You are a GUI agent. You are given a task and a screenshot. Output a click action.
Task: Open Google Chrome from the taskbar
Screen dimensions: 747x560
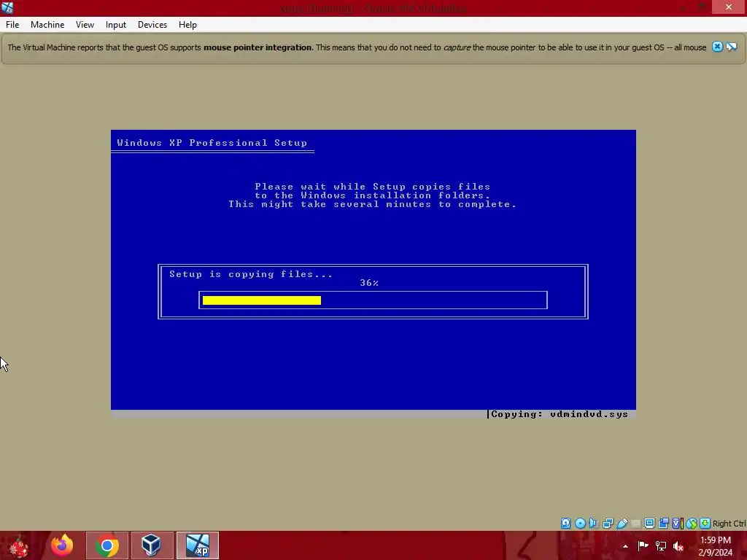coord(107,545)
